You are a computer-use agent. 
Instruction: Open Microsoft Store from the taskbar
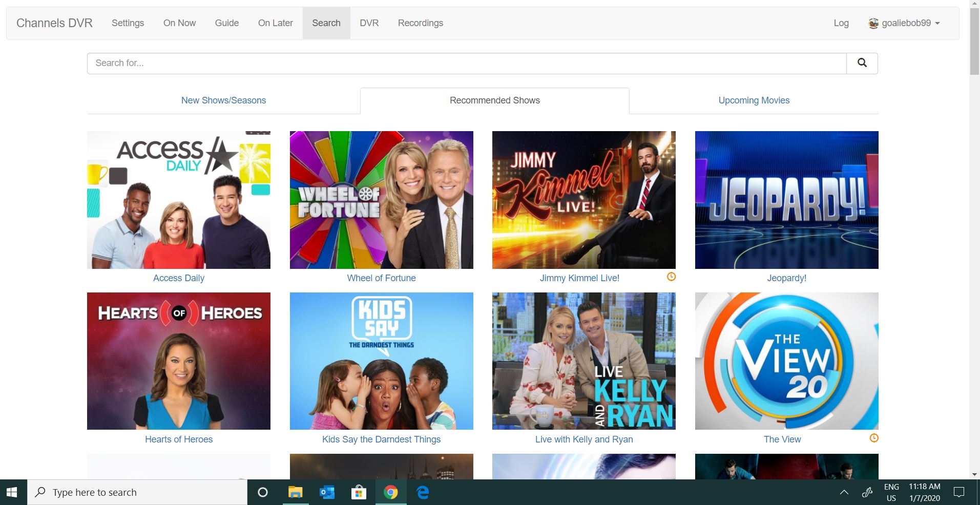(359, 493)
